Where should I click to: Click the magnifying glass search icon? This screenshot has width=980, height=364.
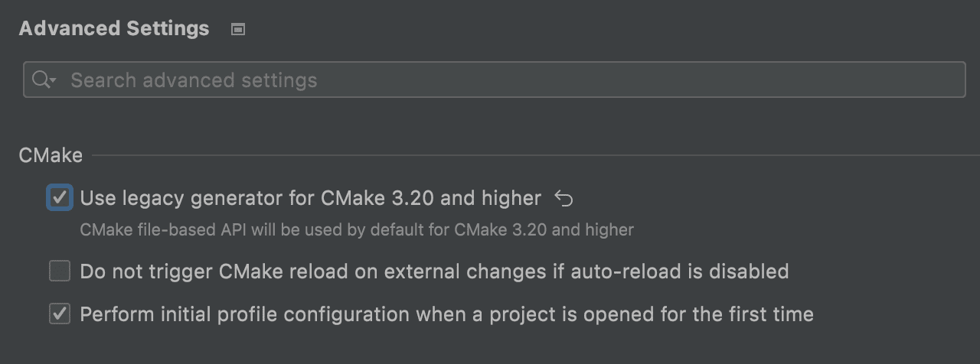(x=40, y=80)
